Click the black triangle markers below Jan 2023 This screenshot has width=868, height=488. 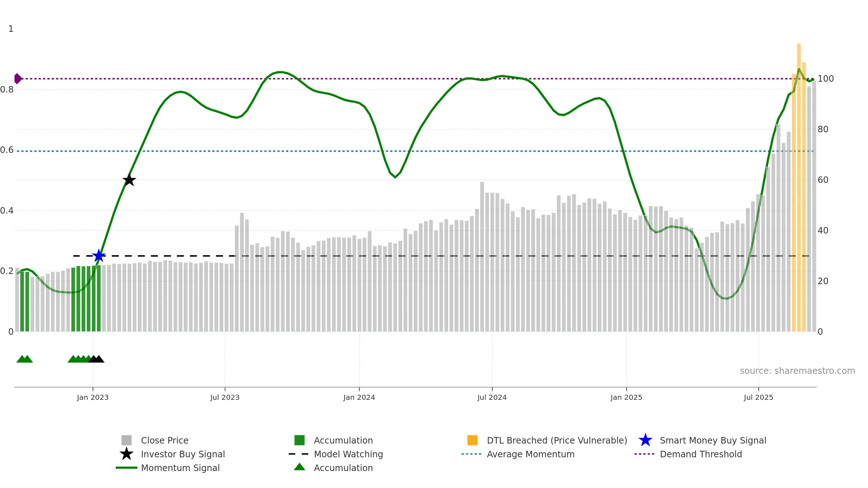click(96, 359)
